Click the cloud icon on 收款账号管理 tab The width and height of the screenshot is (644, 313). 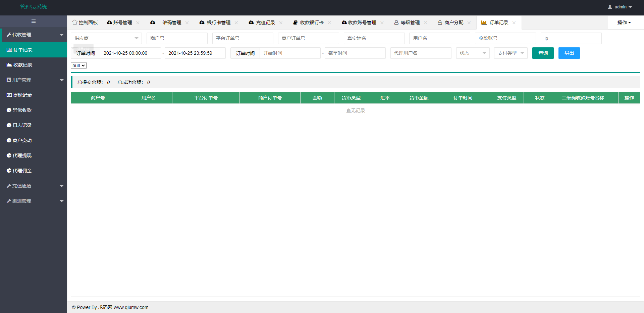344,23
